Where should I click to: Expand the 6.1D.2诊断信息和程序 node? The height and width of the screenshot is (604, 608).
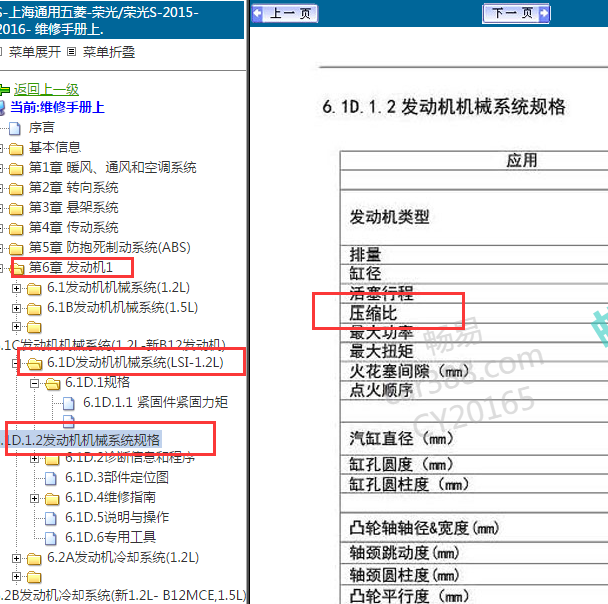35,459
